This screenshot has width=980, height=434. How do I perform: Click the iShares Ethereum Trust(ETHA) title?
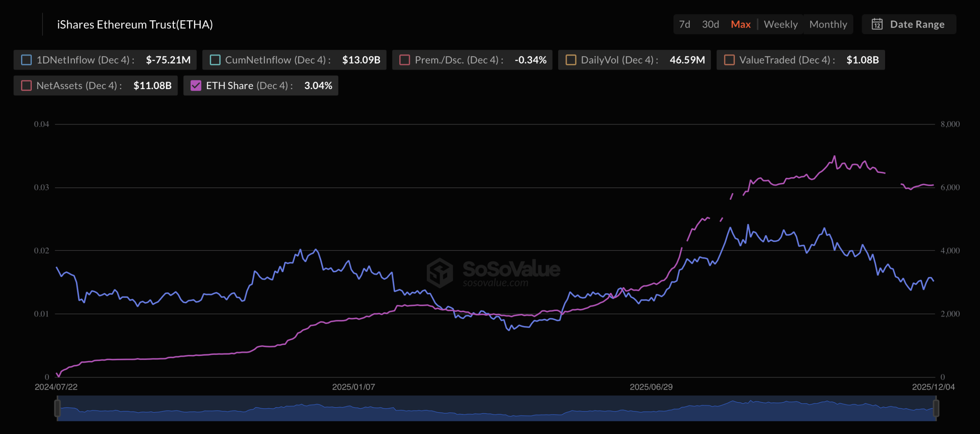click(134, 24)
